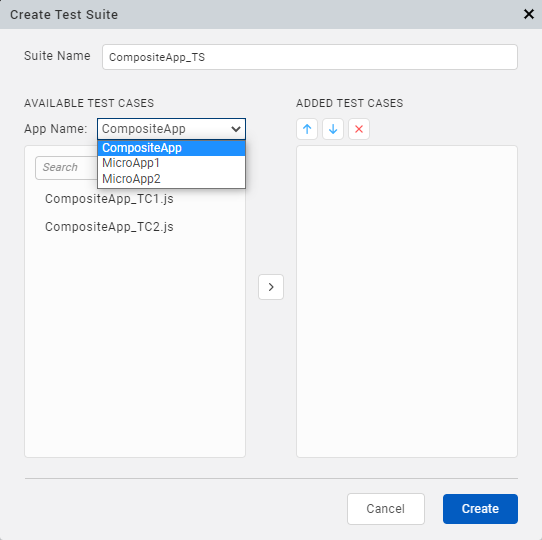Close the Create Test Suite dialog
Viewport: 542px width, 540px height.
pyautogui.click(x=529, y=14)
